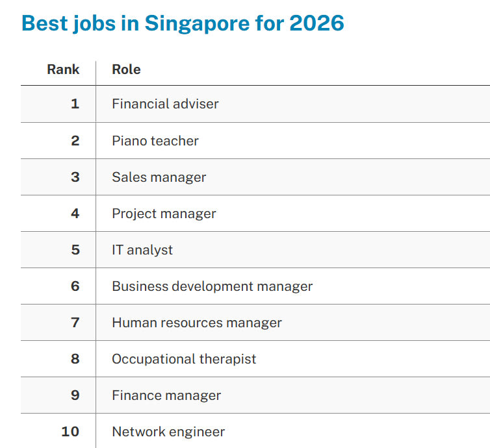Select rank number 10
This screenshot has width=490, height=448.
(70, 432)
